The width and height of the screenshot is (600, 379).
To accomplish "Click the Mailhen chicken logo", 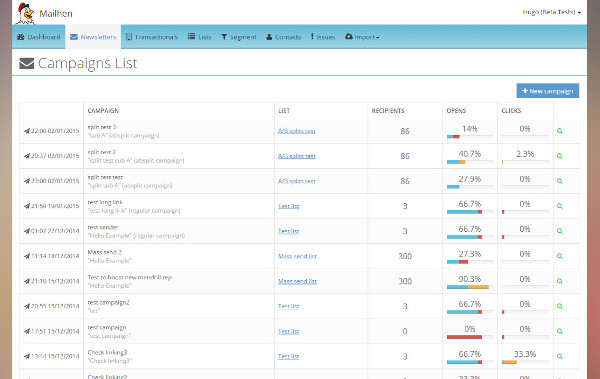I will click(26, 13).
